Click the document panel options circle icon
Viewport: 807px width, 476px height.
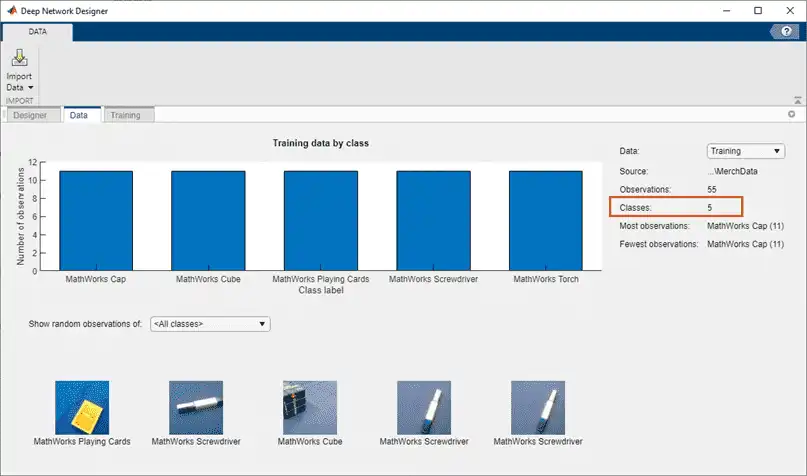pos(791,114)
